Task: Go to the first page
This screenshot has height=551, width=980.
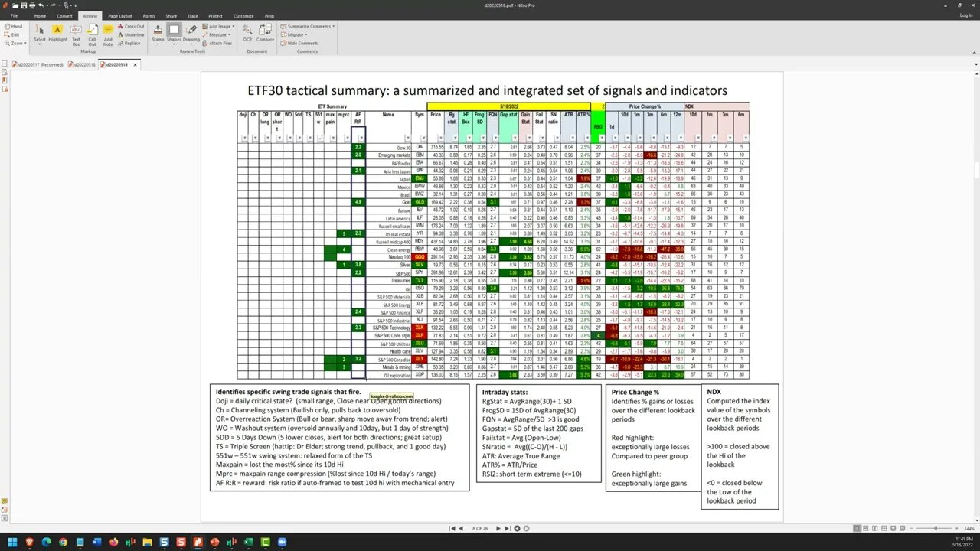Action: (x=452, y=528)
